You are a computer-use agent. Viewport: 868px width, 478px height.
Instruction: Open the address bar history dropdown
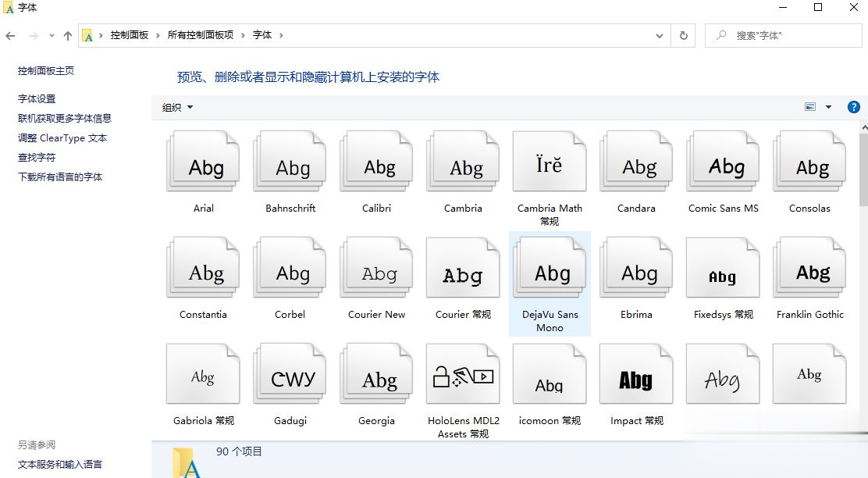point(660,35)
